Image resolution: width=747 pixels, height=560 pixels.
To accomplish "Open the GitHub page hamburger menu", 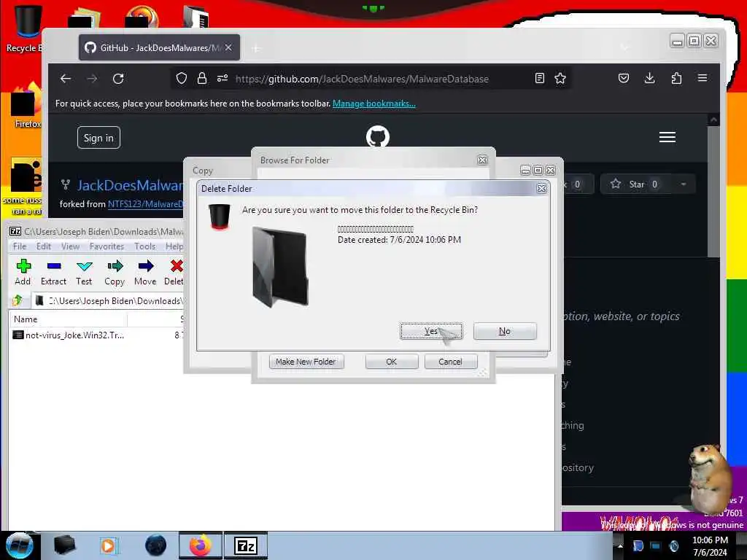I will (667, 137).
